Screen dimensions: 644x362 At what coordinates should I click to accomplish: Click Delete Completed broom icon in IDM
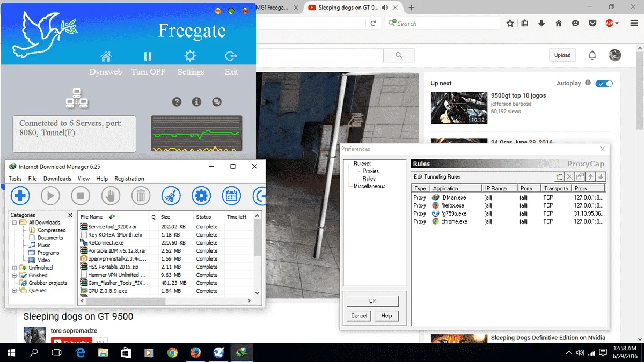coord(171,196)
